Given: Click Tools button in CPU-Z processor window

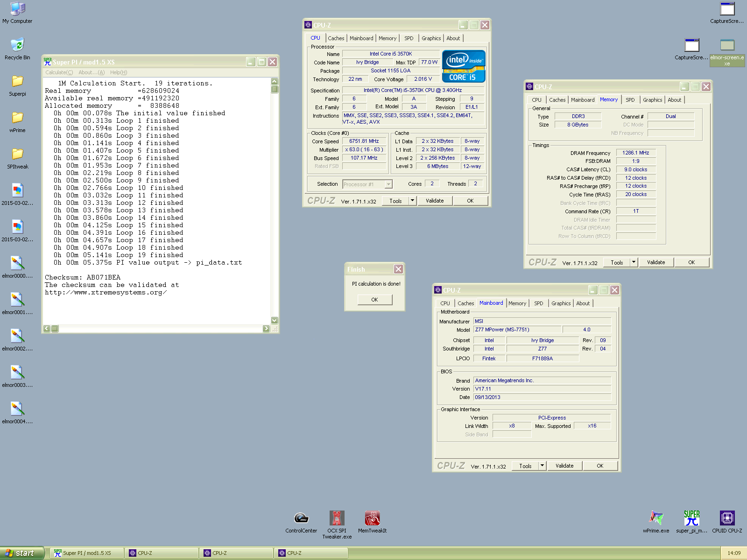Looking at the screenshot, I should coord(395,201).
